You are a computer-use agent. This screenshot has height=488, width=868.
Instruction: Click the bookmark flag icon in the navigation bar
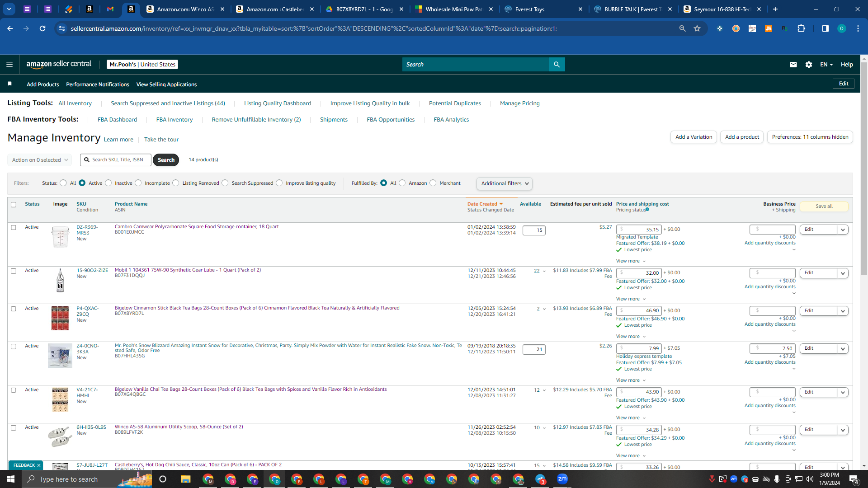10,84
